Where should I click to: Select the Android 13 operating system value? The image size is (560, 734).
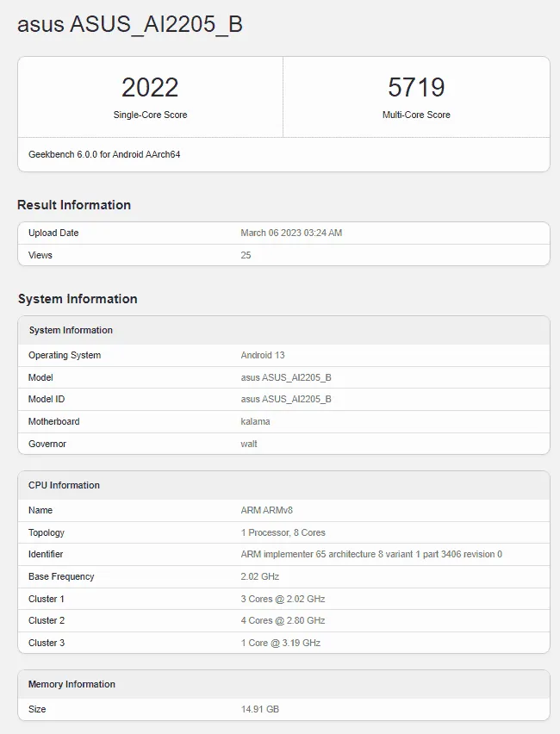click(x=263, y=355)
